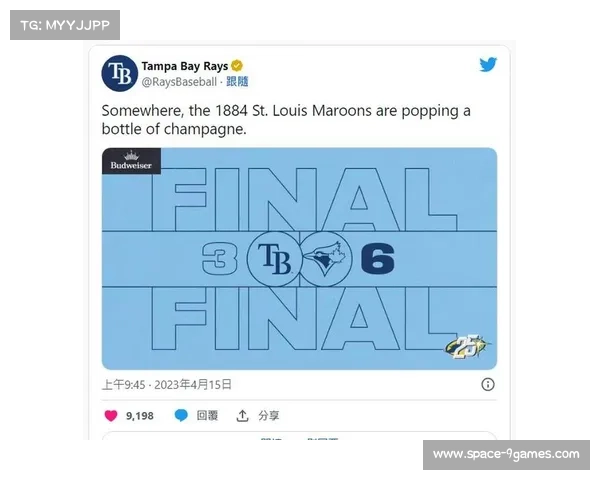Click the 9,198 likes count
Image resolution: width=600 pixels, height=480 pixels.
(x=140, y=416)
